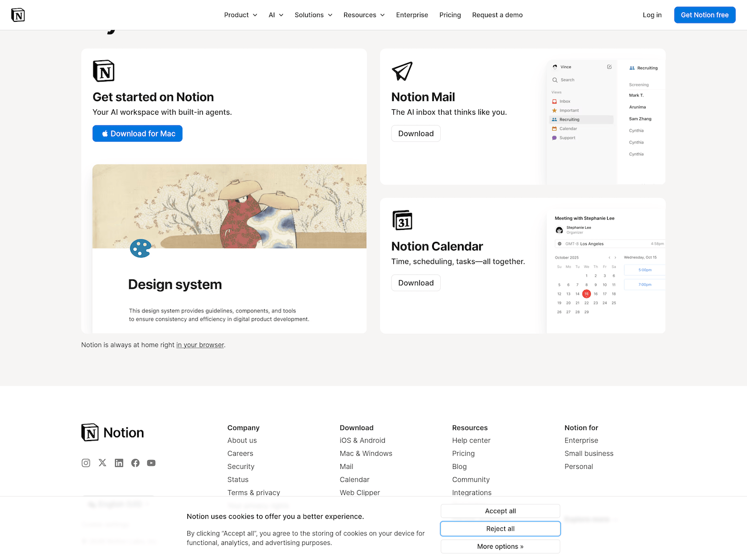Open Notion's LinkedIn icon in footer
Image resolution: width=747 pixels, height=560 pixels.
pyautogui.click(x=119, y=463)
